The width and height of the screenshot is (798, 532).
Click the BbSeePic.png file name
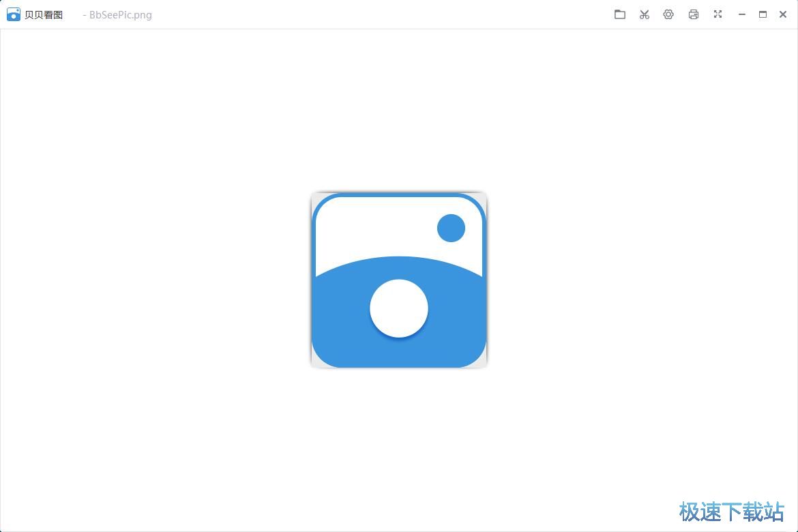pyautogui.click(x=121, y=15)
